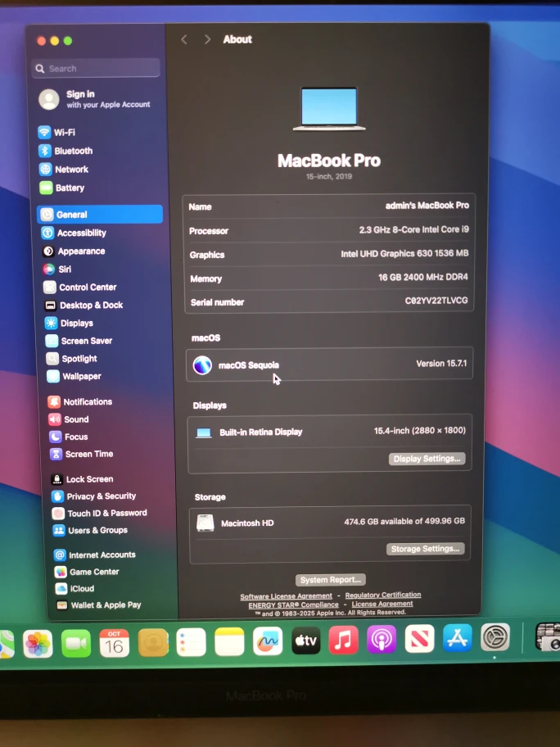Click the serial number C02YV22TLVCG

click(436, 301)
